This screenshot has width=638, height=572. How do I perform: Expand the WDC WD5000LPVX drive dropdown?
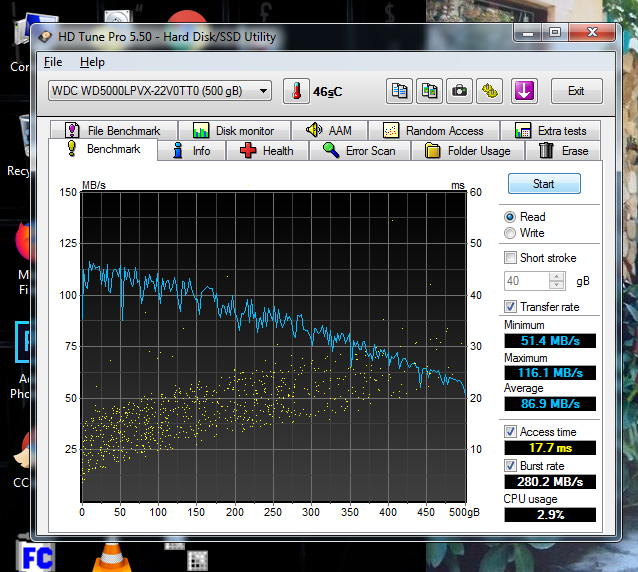(x=160, y=91)
